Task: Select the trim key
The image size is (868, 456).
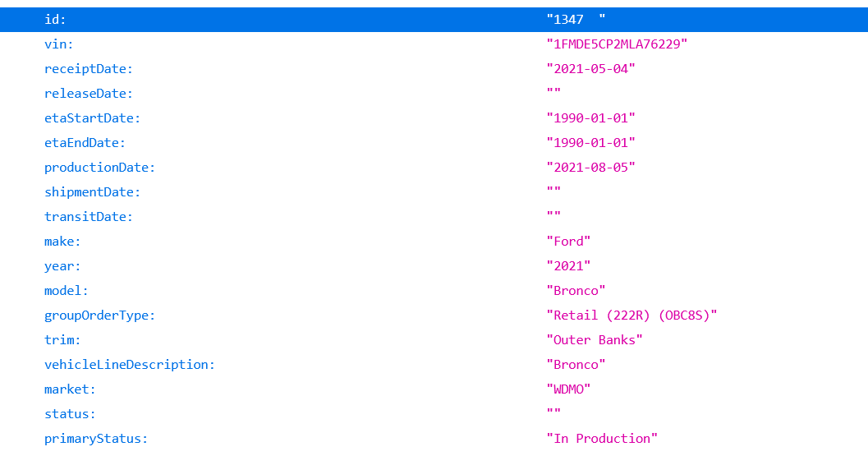Action: click(62, 340)
